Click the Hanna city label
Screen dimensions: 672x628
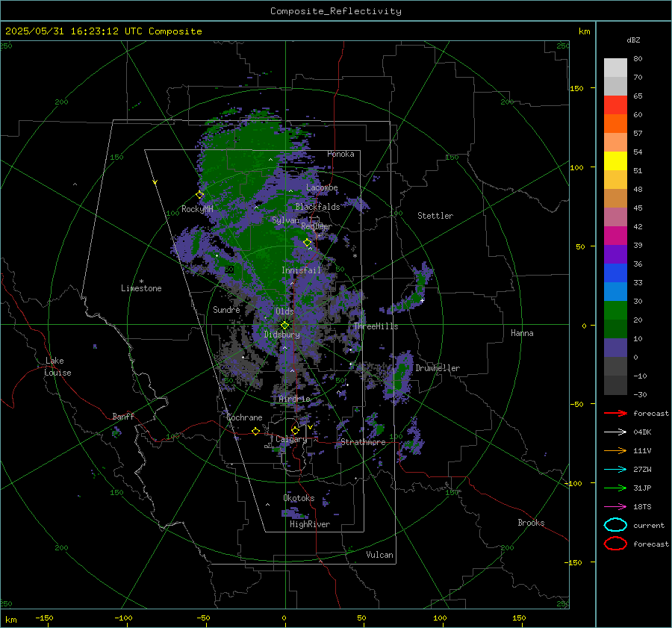pyautogui.click(x=522, y=333)
